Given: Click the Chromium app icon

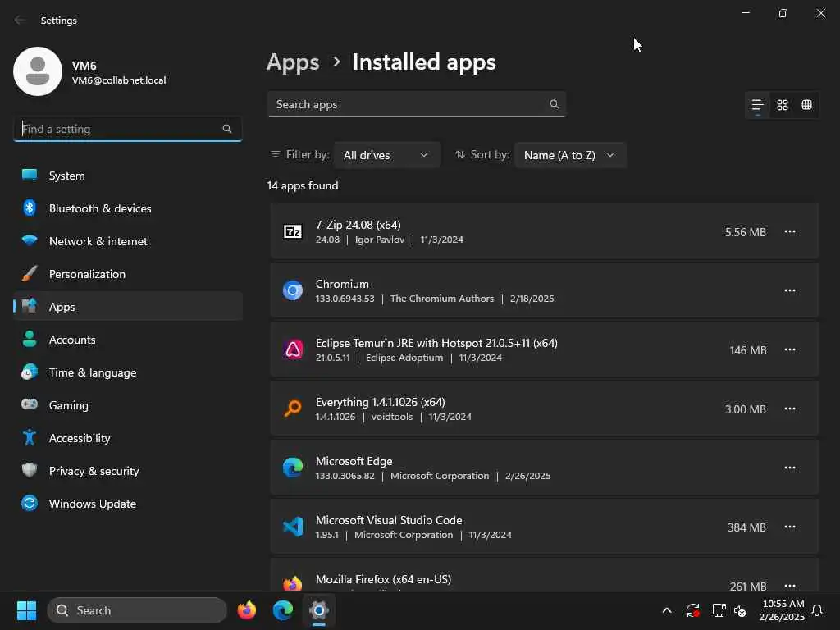Looking at the screenshot, I should (x=293, y=290).
